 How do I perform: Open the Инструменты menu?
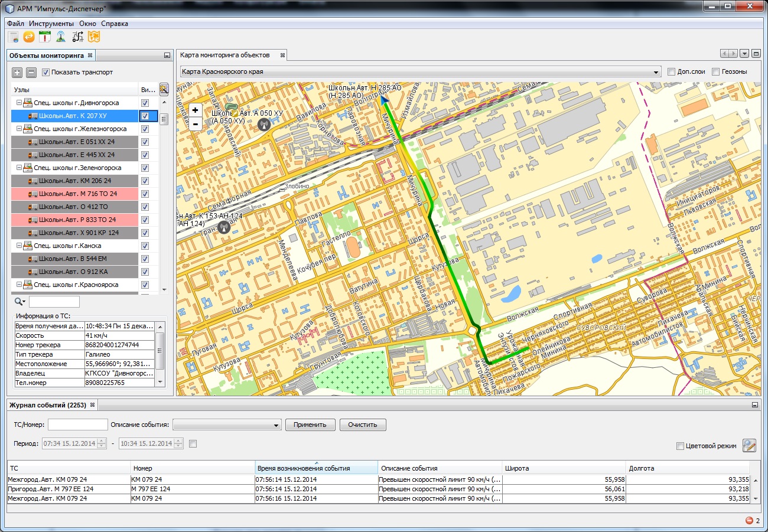pyautogui.click(x=51, y=24)
